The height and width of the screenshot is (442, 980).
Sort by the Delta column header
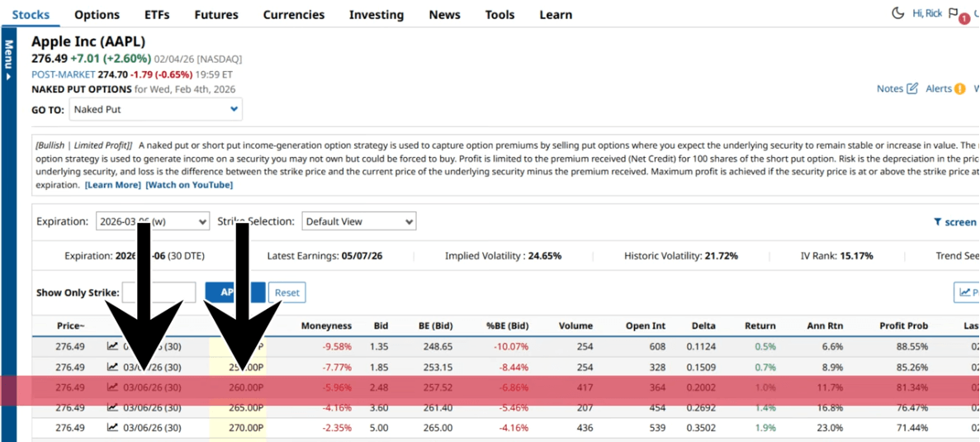pos(703,326)
